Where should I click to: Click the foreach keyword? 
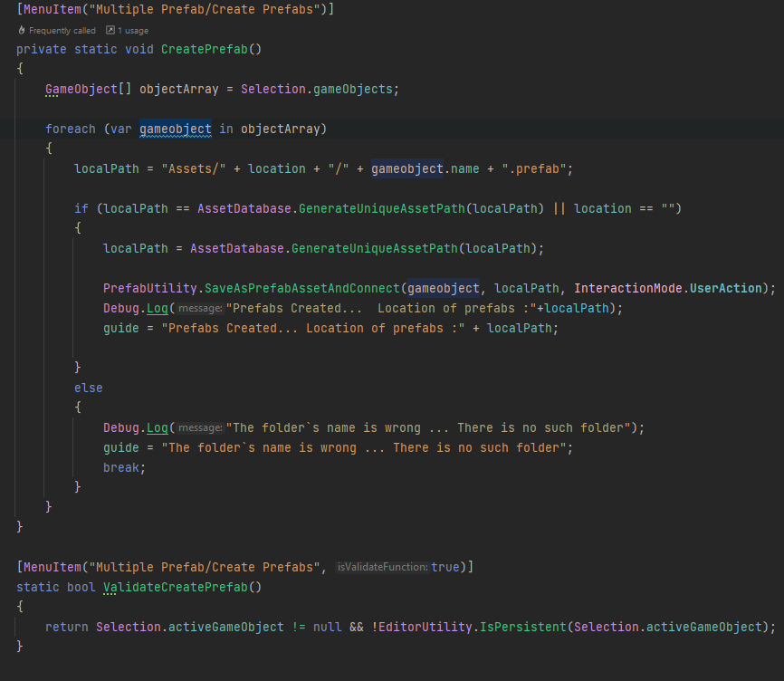(71, 129)
